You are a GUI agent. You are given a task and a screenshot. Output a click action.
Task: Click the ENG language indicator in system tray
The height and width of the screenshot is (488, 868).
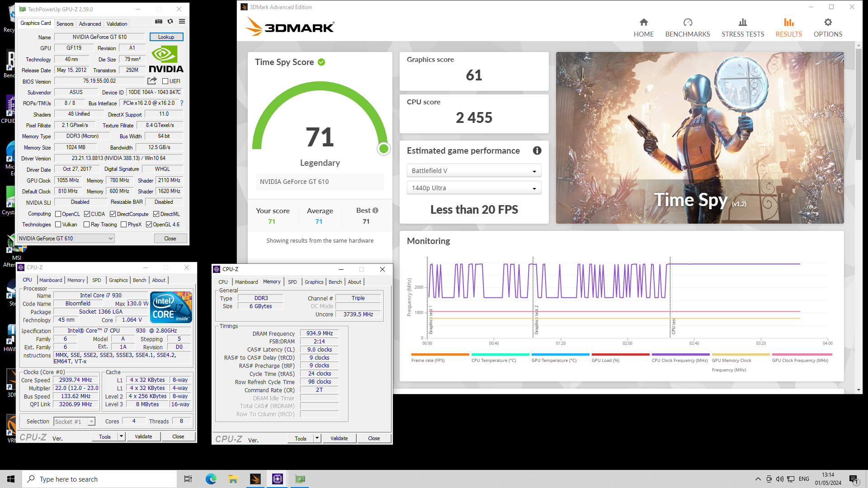pyautogui.click(x=804, y=479)
